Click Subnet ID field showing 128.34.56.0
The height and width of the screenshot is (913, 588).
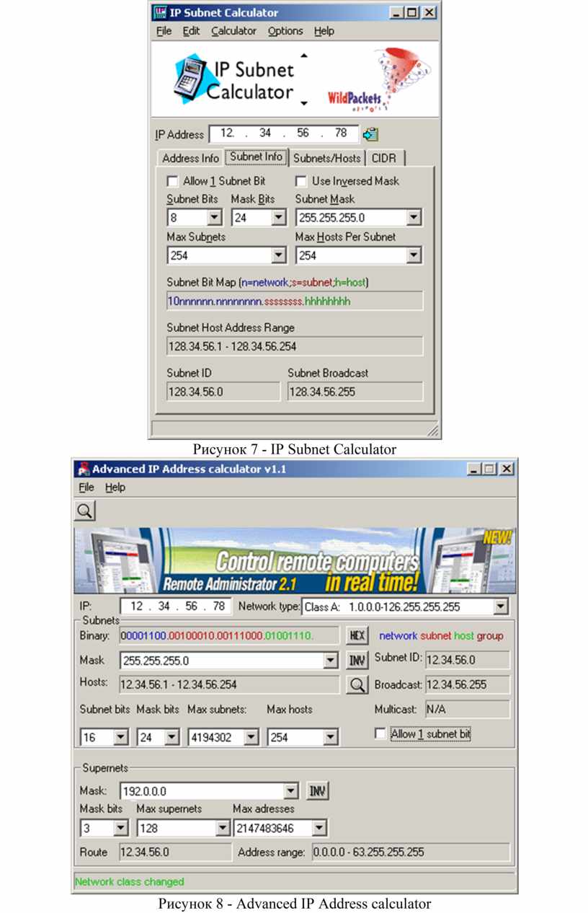click(x=223, y=392)
